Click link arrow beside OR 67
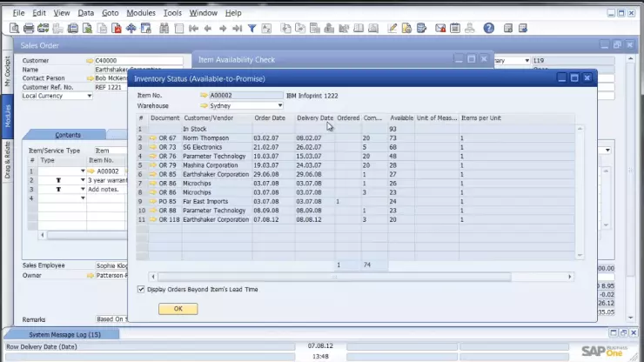The width and height of the screenshot is (644, 362). click(x=153, y=138)
